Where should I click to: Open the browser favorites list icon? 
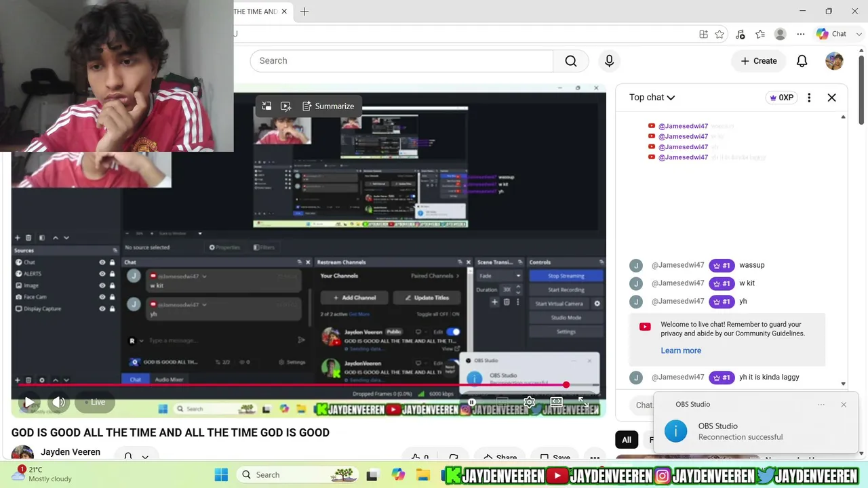coord(760,34)
